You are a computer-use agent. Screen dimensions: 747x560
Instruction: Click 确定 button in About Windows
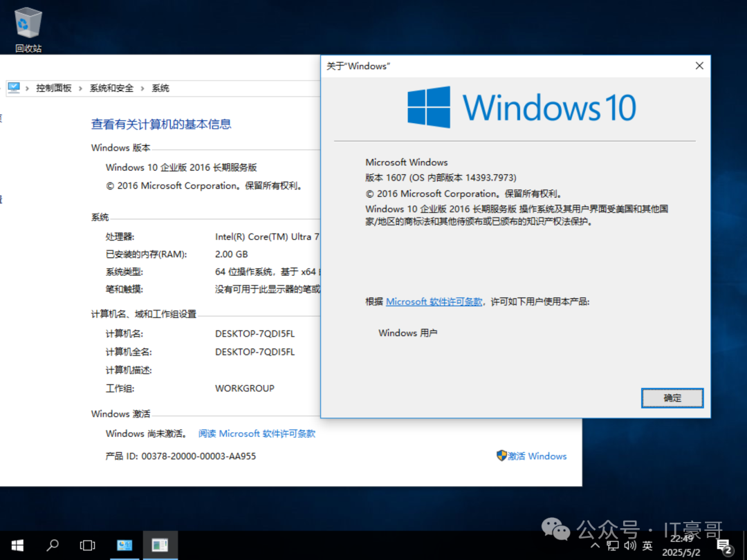pyautogui.click(x=672, y=398)
